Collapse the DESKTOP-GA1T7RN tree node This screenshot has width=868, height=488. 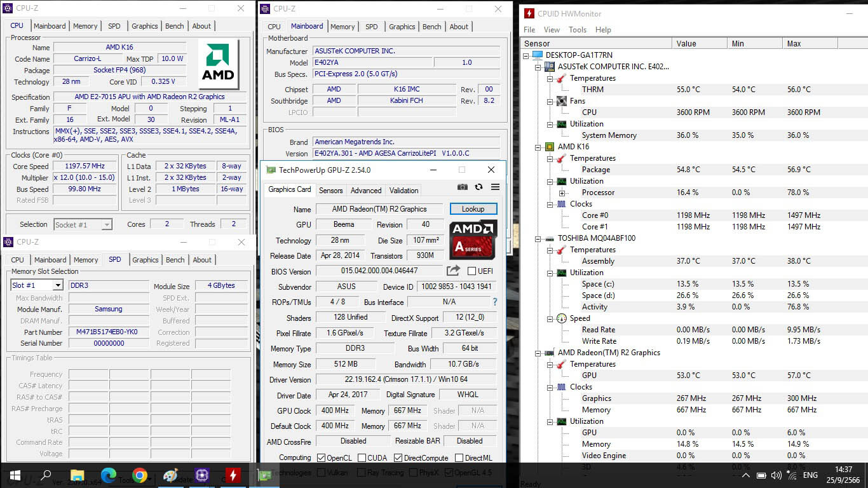click(526, 55)
